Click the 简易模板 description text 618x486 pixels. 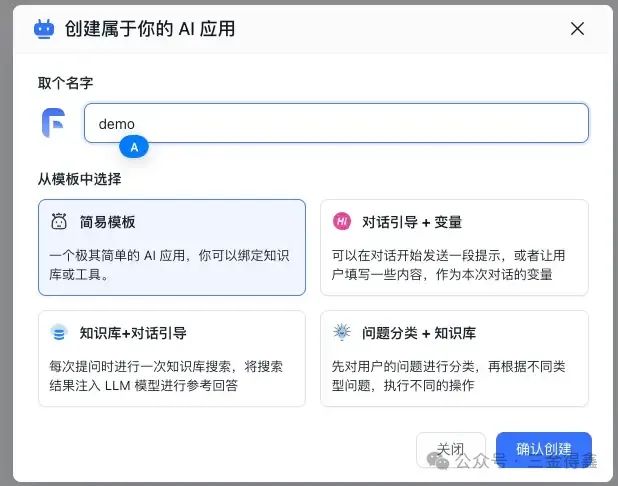click(170, 265)
